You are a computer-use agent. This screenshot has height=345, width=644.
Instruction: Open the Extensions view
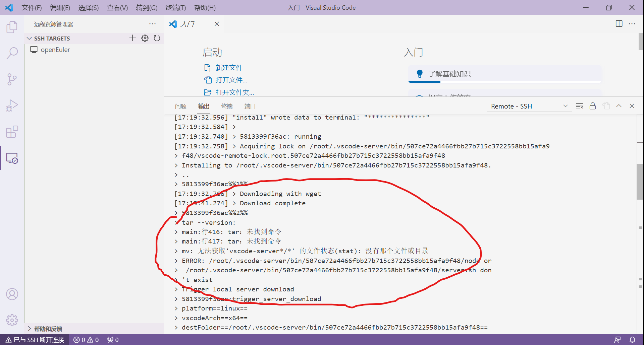(x=12, y=132)
